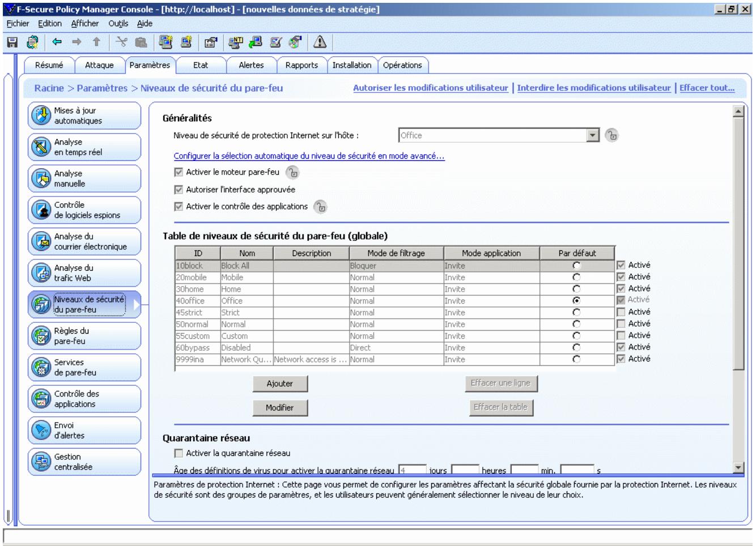
Task: Click Autoriser les modifications utilisateur link
Action: [x=431, y=88]
